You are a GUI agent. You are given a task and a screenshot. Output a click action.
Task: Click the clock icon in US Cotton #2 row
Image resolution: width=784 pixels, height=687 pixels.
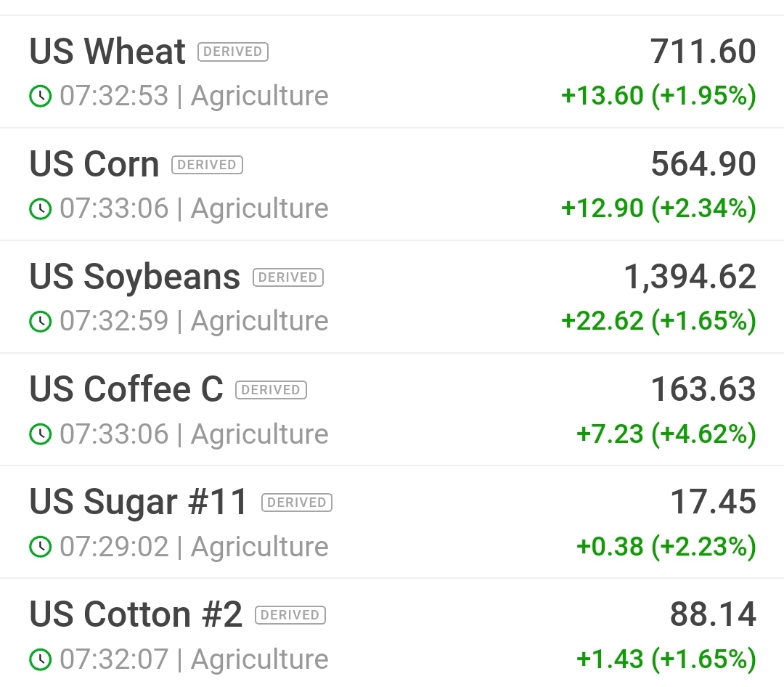(x=40, y=659)
